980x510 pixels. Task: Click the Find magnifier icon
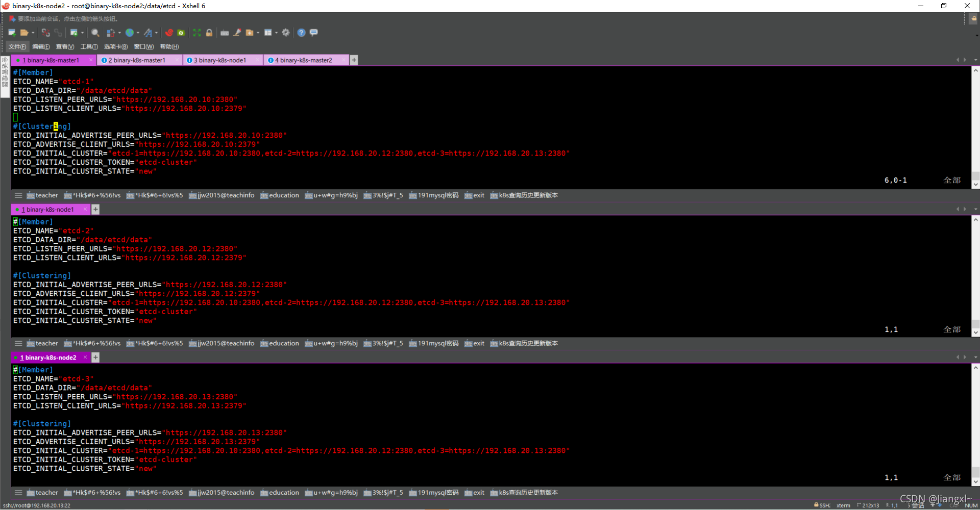pos(95,33)
